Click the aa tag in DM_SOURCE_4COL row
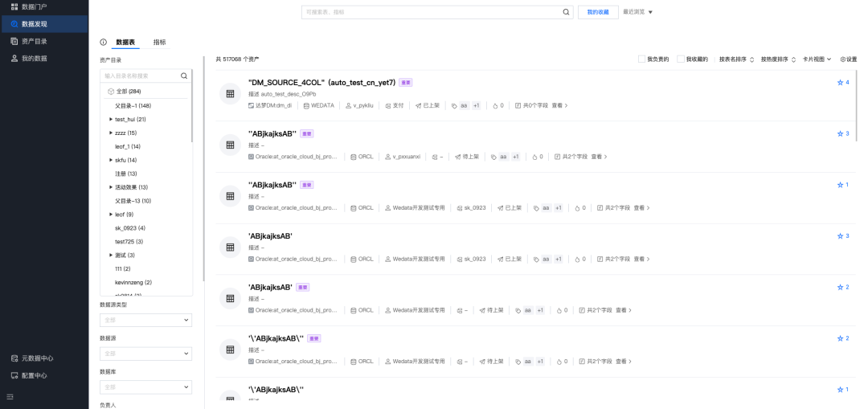This screenshot has height=409, width=868. tap(464, 105)
